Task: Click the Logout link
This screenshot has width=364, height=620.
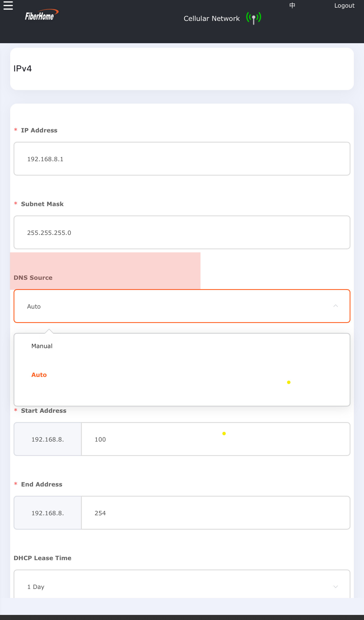Action: point(344,6)
